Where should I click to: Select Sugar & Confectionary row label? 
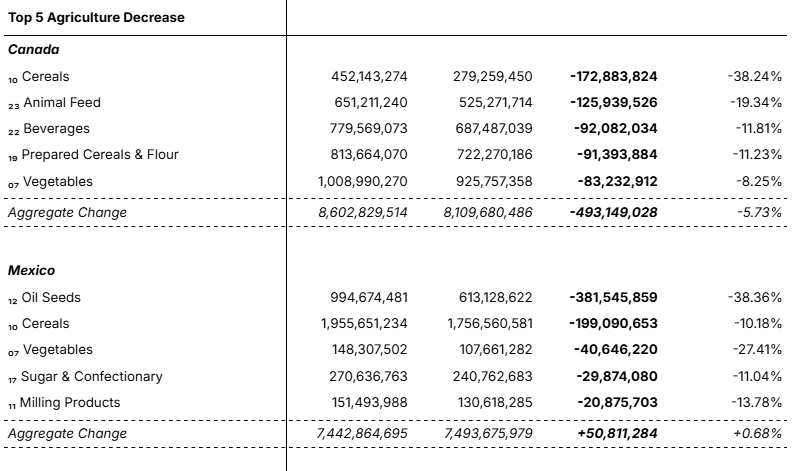click(x=92, y=376)
